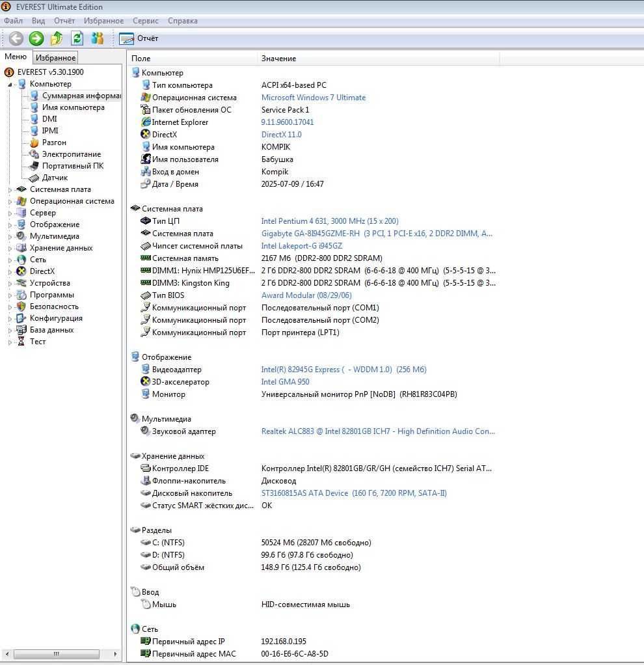Open the Датчик sensor icon
The image size is (644, 665).
point(34,178)
